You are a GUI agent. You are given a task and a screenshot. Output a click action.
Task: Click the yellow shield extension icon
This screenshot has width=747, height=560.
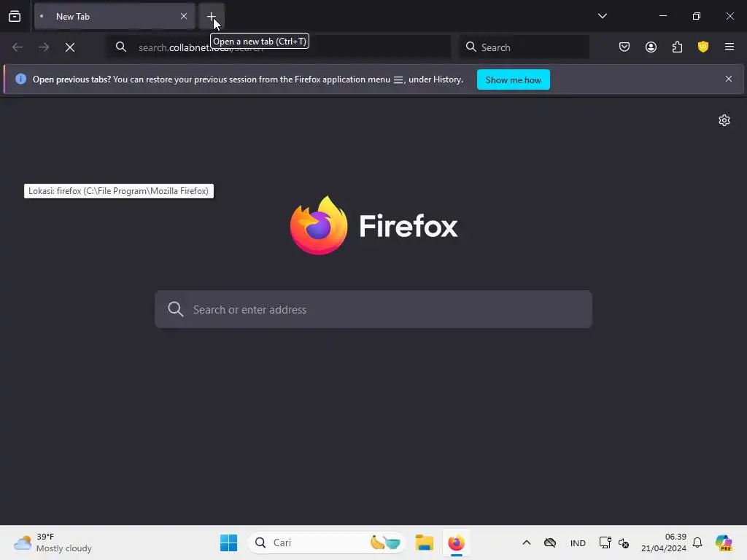point(703,46)
